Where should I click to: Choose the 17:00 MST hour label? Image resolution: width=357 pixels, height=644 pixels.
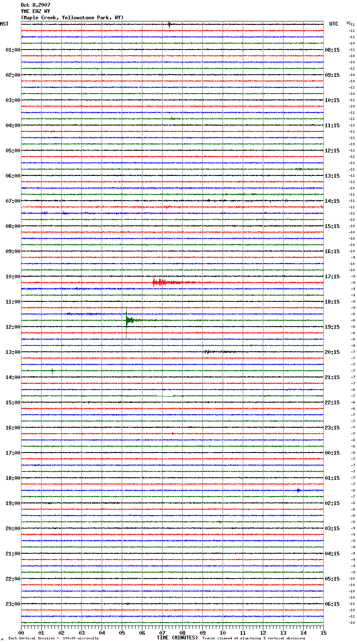point(13,453)
